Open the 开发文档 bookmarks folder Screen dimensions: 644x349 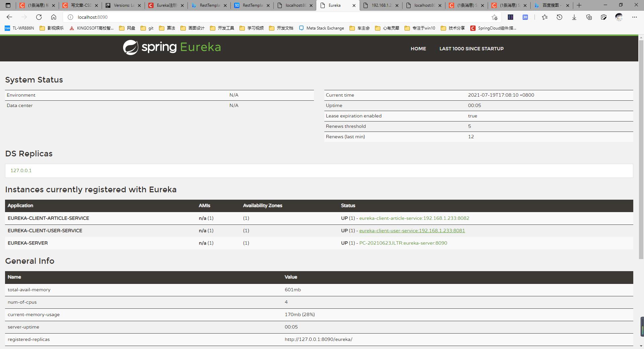click(x=281, y=28)
